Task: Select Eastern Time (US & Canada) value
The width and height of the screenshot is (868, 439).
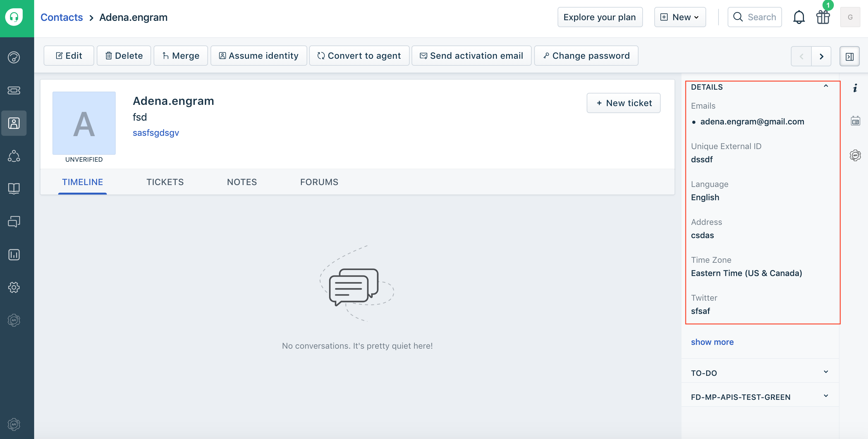Action: 746,273
